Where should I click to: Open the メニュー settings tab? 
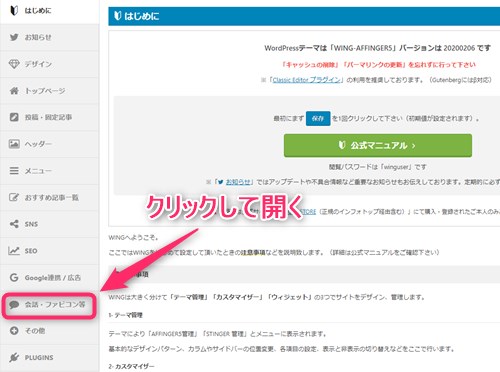49,171
